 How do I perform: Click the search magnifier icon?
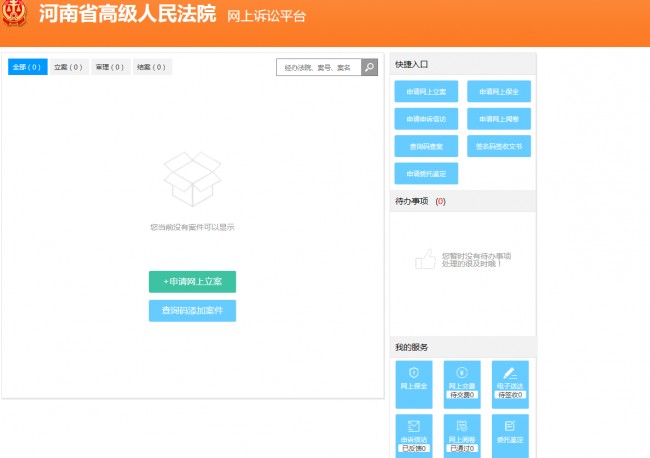click(370, 68)
